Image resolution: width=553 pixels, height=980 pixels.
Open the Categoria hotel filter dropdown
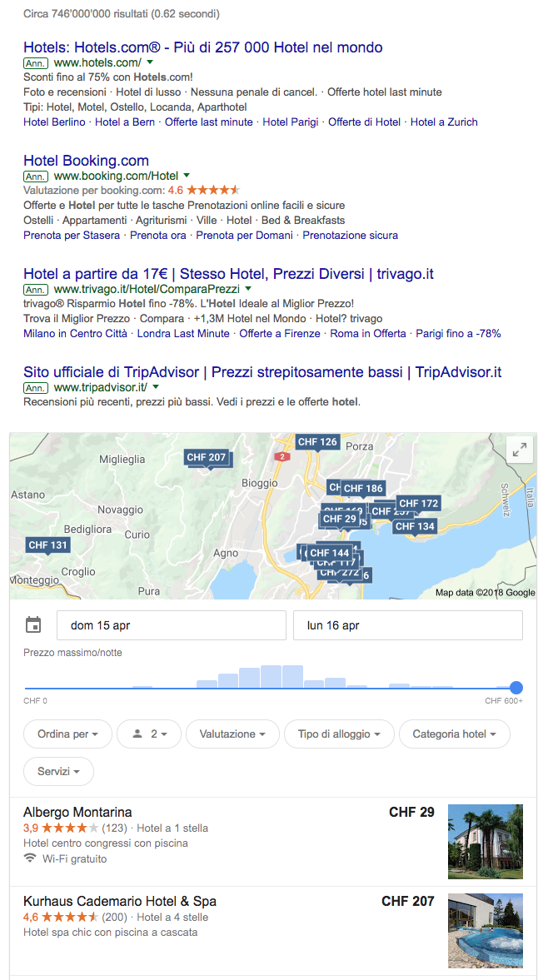coord(454,734)
